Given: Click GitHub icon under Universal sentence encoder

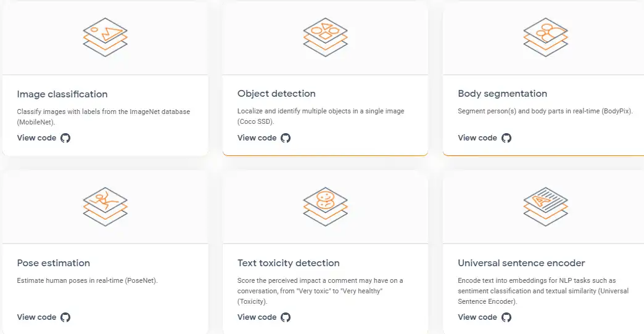Looking at the screenshot, I should pyautogui.click(x=506, y=317).
